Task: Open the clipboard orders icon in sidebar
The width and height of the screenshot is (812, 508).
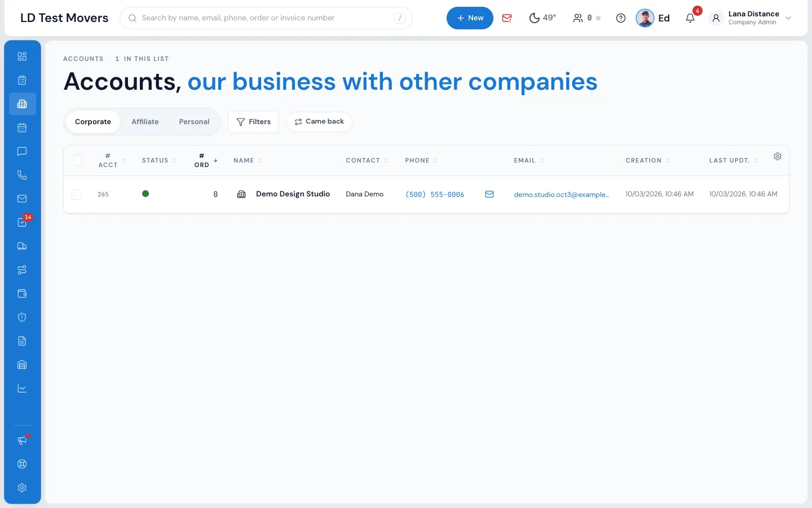Action: tap(22, 80)
